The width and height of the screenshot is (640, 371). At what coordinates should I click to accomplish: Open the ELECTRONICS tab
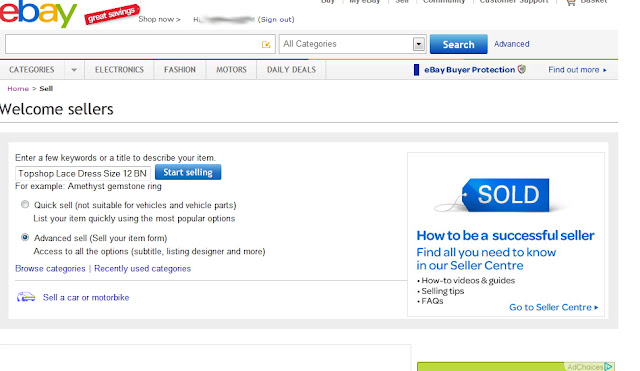click(119, 70)
